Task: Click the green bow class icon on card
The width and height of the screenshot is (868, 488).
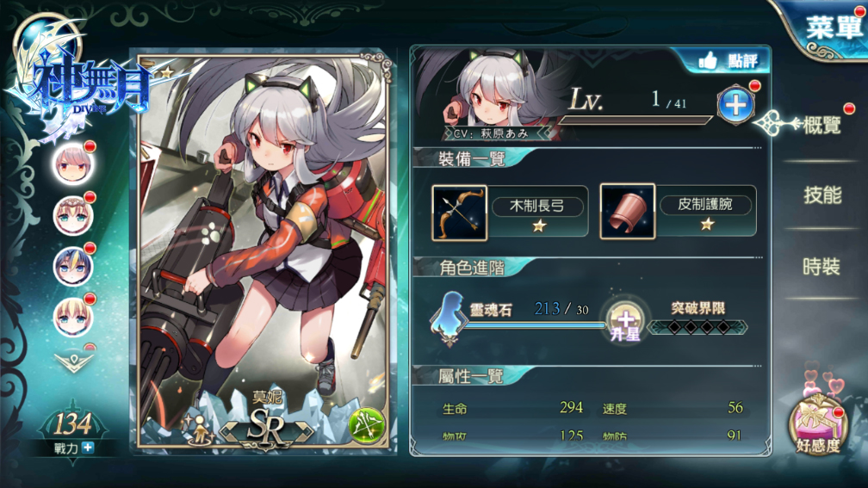Action: (365, 425)
